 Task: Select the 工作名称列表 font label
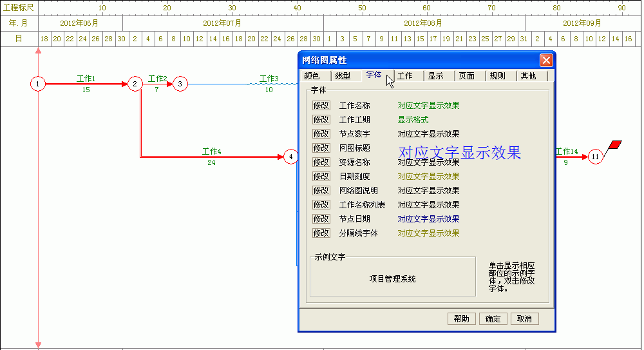click(x=362, y=205)
